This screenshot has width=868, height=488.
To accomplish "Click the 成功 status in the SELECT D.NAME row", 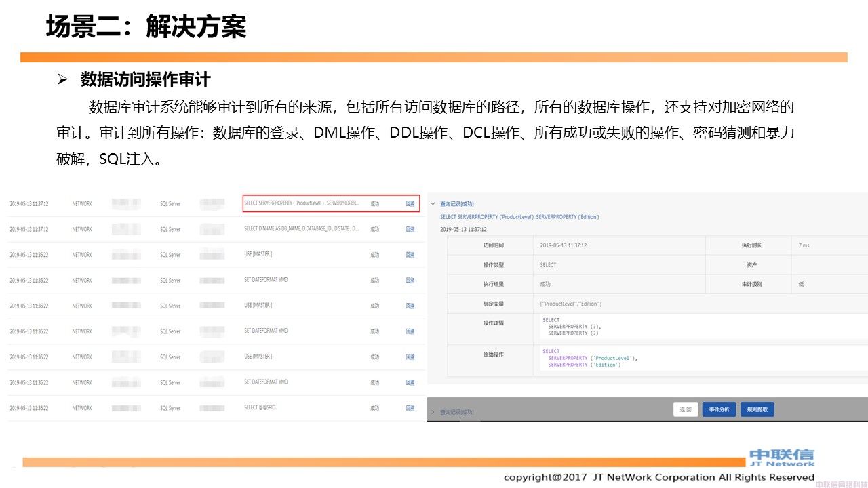I will [375, 229].
